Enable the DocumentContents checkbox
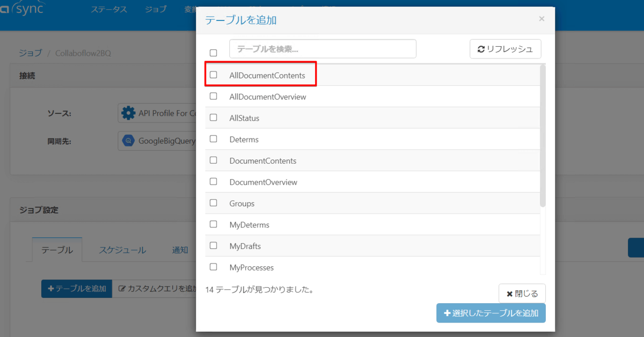644x337 pixels. click(214, 160)
